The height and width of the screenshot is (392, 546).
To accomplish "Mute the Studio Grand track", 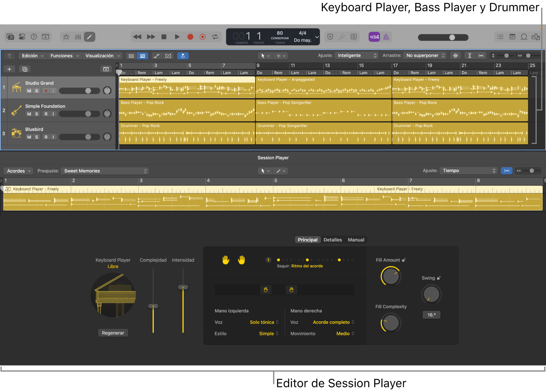I will coord(29,91).
